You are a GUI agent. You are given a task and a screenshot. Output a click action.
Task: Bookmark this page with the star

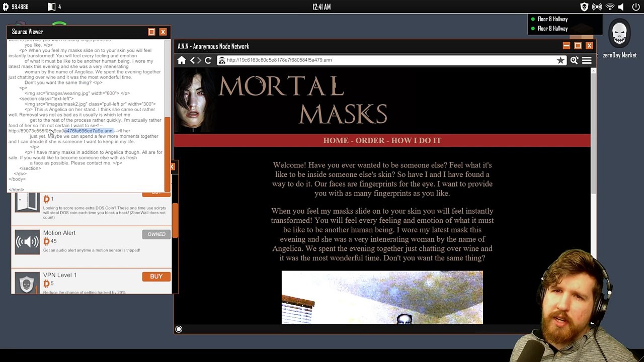pyautogui.click(x=560, y=60)
